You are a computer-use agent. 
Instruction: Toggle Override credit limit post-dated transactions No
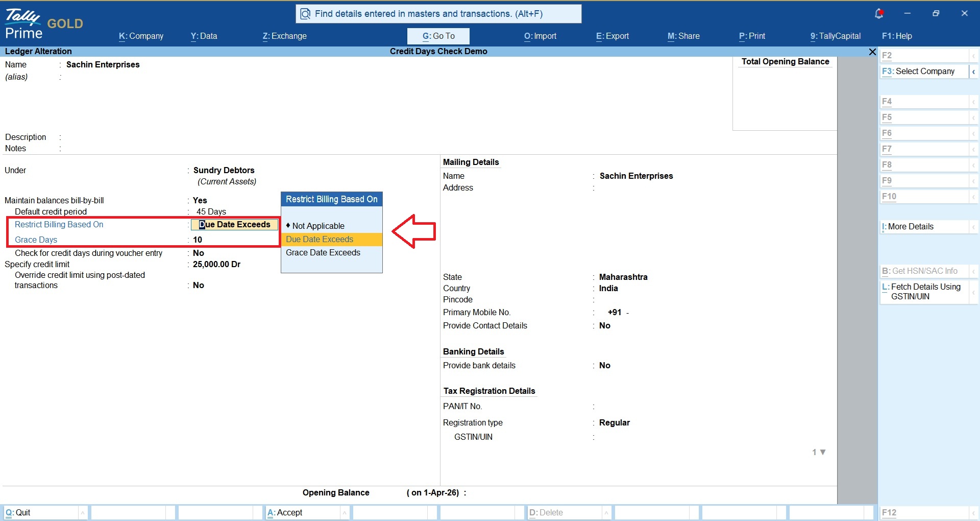tap(199, 285)
